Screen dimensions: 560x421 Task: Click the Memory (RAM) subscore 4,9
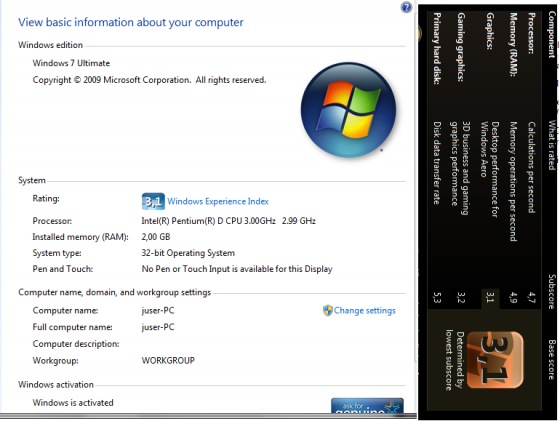click(513, 297)
